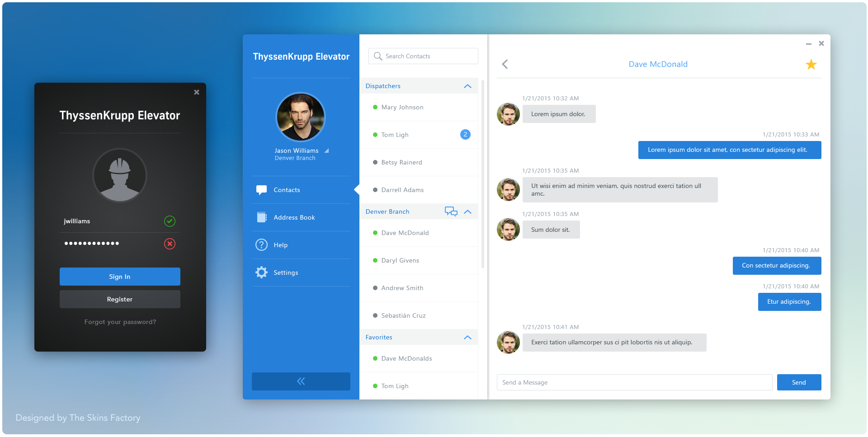868x437 pixels.
Task: Click the contacts list scrollbar
Action: (x=483, y=174)
